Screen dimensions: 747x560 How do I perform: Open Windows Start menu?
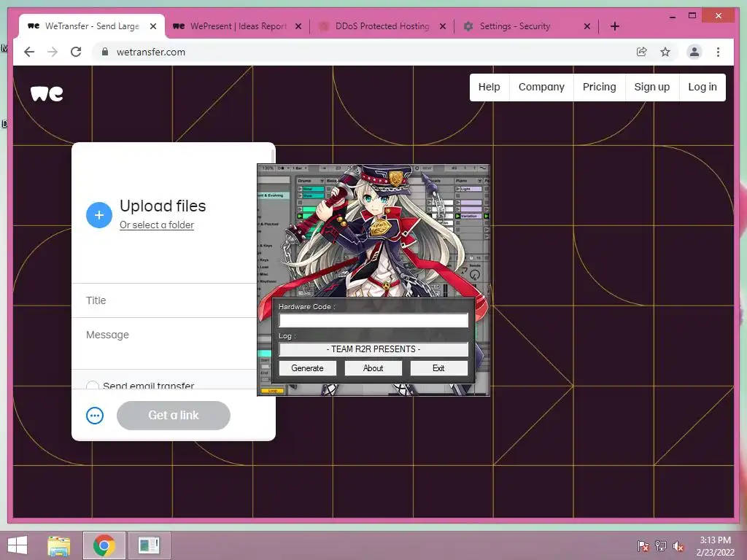(18, 545)
